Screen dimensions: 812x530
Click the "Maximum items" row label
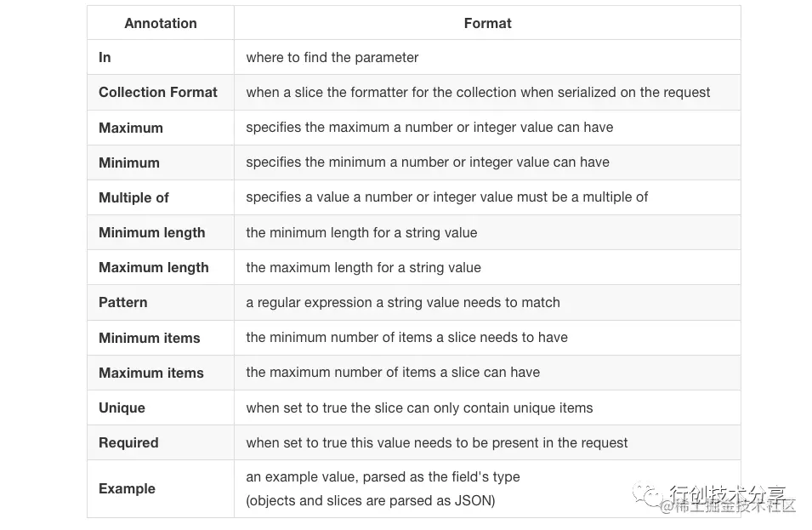(x=150, y=373)
